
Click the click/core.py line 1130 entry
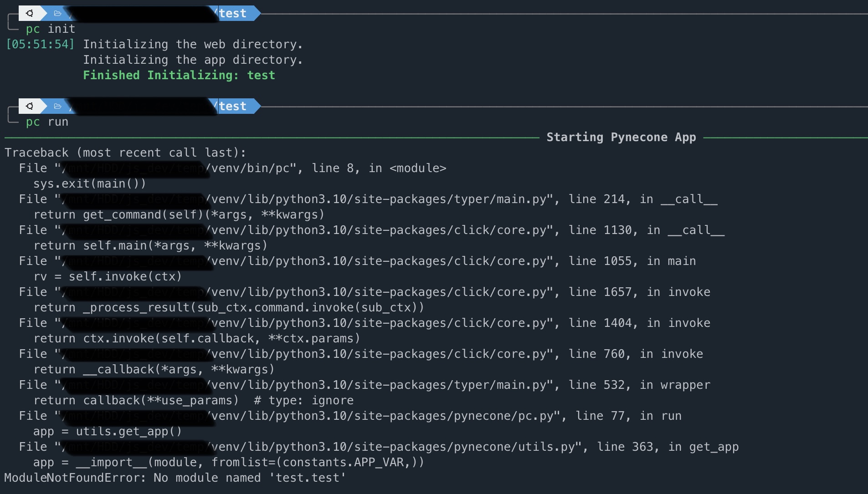pos(372,230)
